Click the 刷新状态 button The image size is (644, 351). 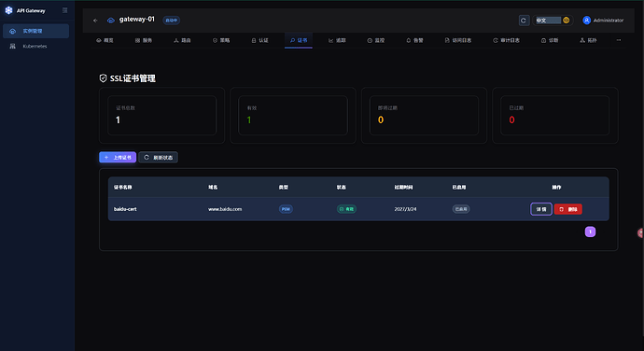[x=158, y=158]
